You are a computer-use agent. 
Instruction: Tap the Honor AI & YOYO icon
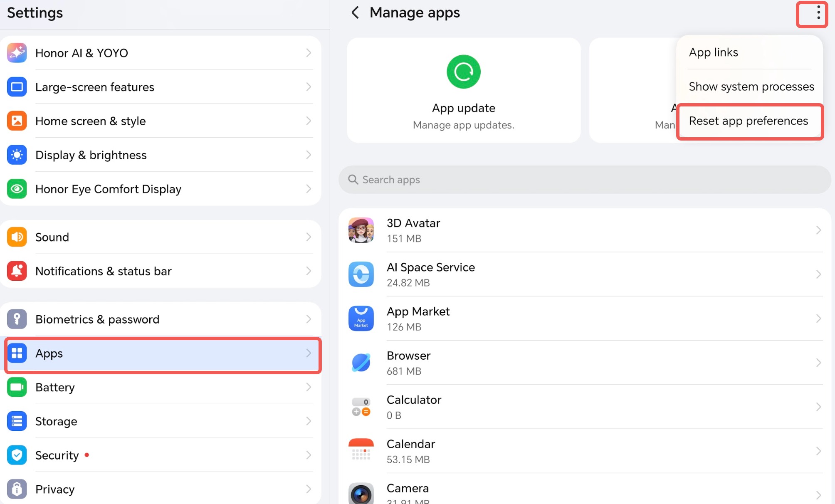click(x=17, y=53)
